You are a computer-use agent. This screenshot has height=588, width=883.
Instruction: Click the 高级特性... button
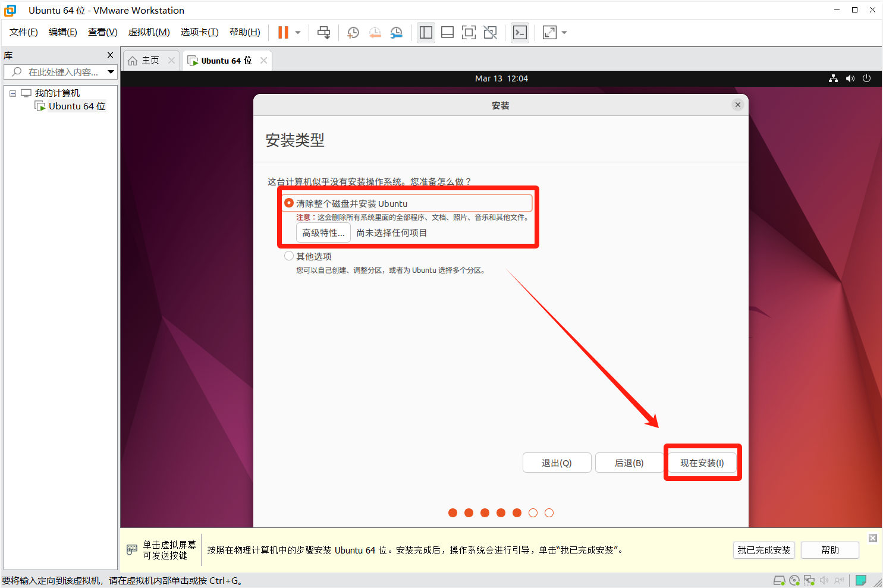323,233
